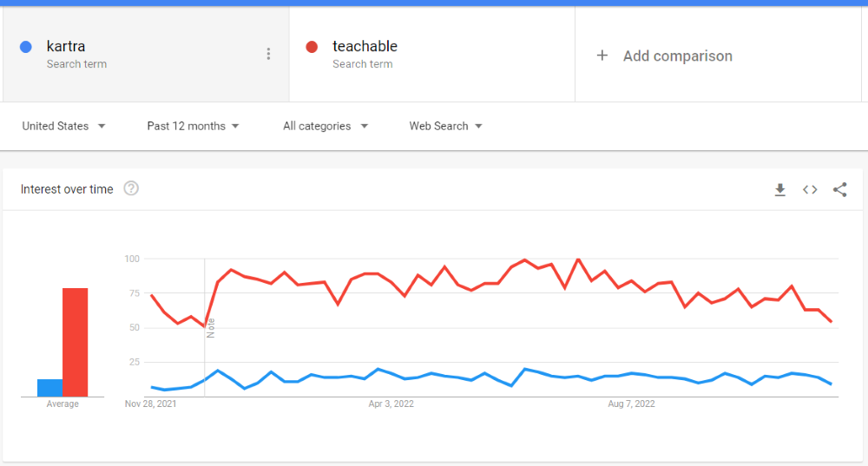Click the teachable line peak near 100
Viewport: 868px width, 466px height.
pyautogui.click(x=578, y=259)
